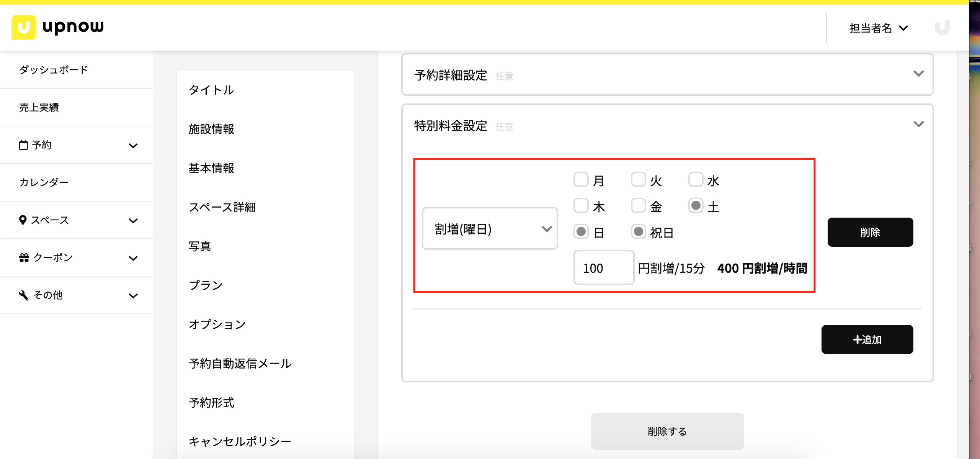Image resolution: width=980 pixels, height=459 pixels.
Task: Check the 火 (Tuesday) checkbox
Action: (x=639, y=179)
